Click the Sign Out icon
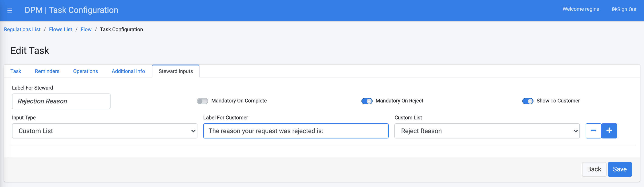Image resolution: width=644 pixels, height=187 pixels. coord(614,10)
